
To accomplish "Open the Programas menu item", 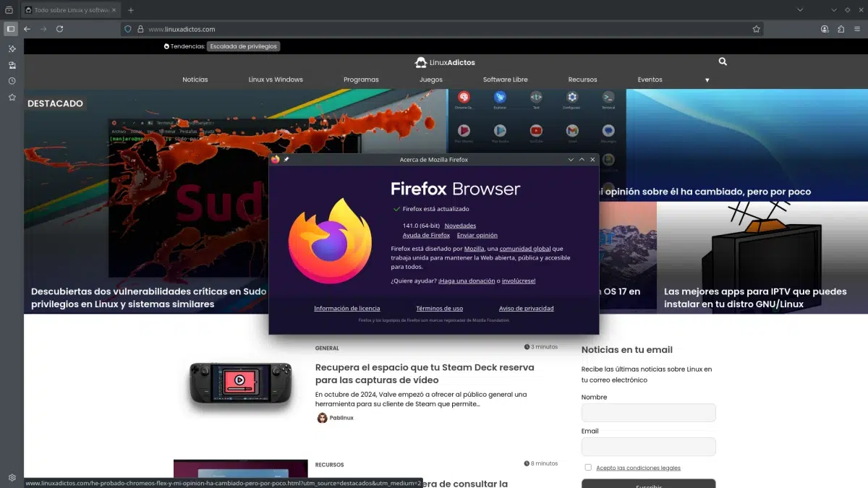I will 361,80.
